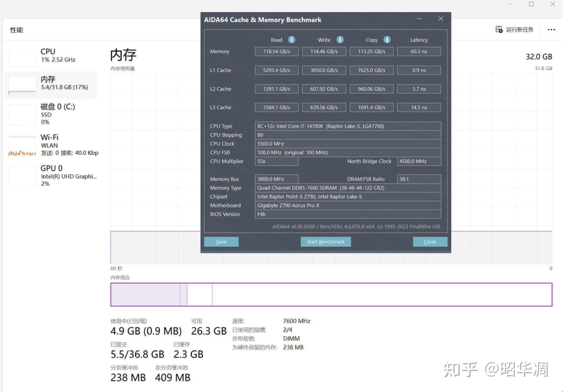Viewport: 563px width, 392px height.
Task: Click L2 Cache Read value 1391.1 GB/s
Action: pos(277,89)
